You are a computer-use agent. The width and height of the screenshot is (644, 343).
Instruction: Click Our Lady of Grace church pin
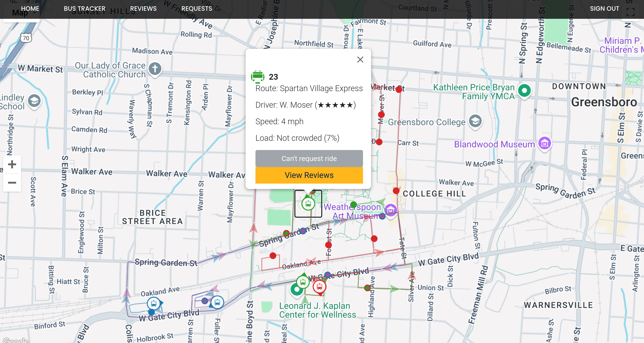click(x=155, y=69)
